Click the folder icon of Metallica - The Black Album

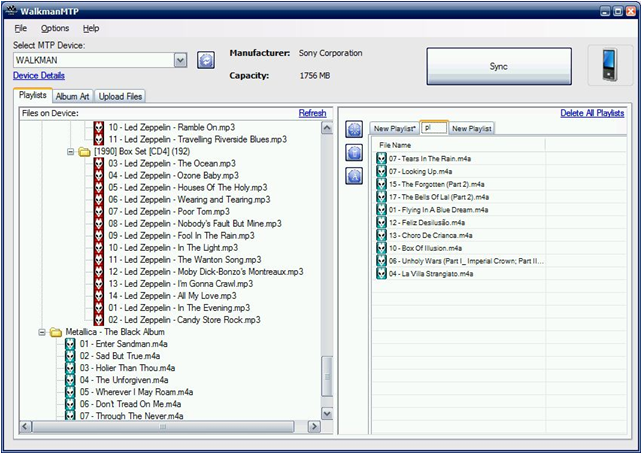coord(56,332)
